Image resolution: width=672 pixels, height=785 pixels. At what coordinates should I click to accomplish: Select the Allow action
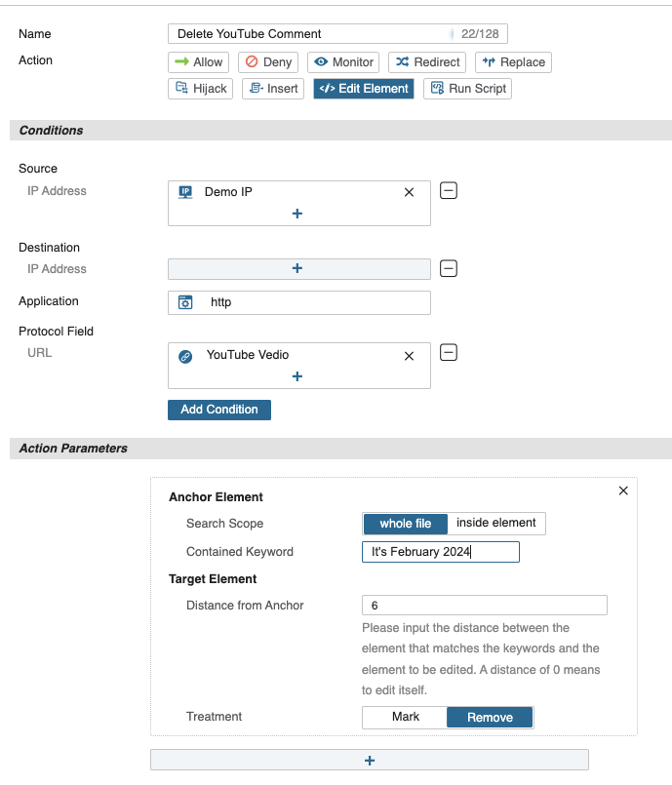(198, 62)
